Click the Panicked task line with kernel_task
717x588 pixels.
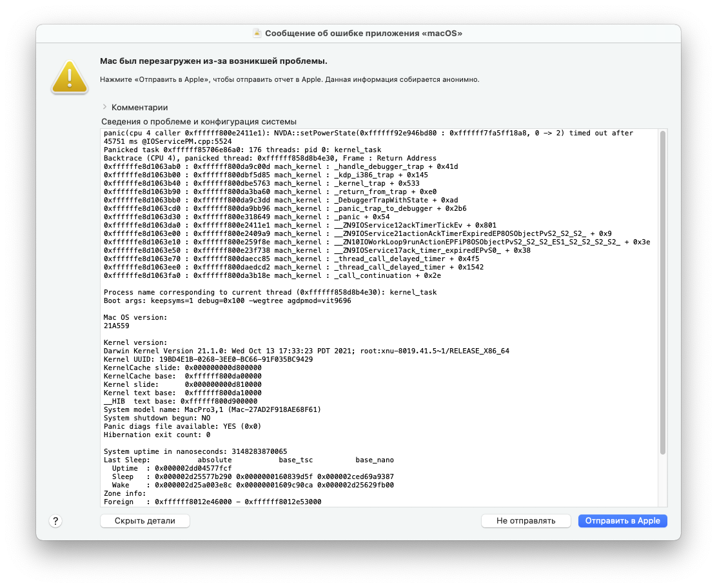[242, 150]
